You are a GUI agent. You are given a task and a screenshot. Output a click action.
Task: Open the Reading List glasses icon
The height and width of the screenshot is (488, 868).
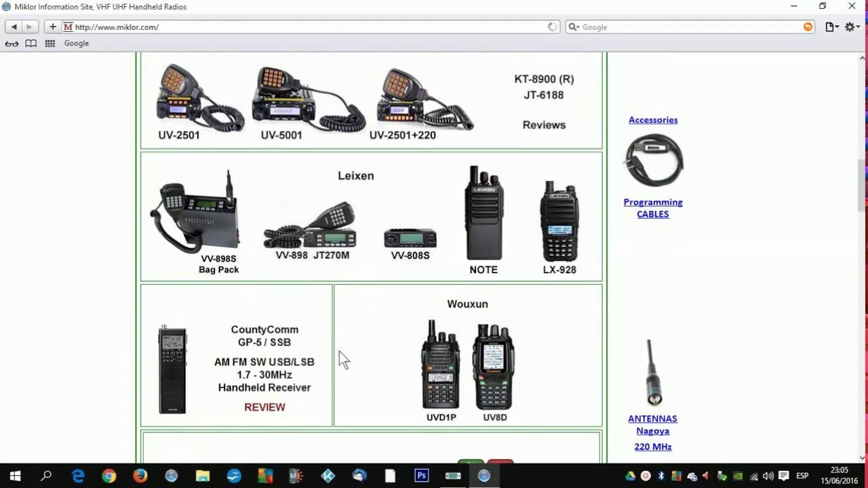12,43
